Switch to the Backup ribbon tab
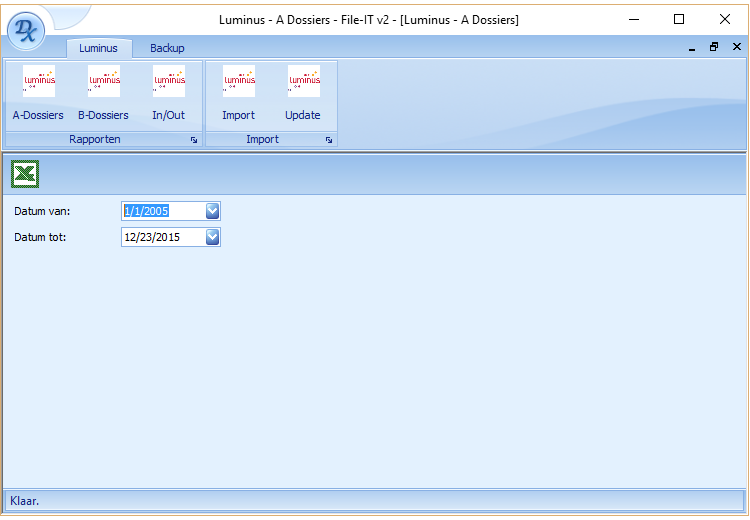This screenshot has height=520, width=750. tap(167, 48)
